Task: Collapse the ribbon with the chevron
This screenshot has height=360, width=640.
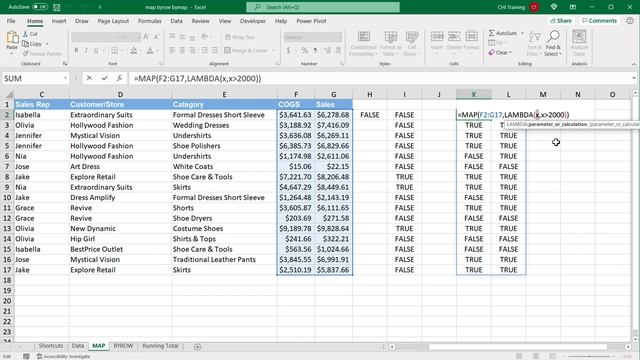Action: 634,64
